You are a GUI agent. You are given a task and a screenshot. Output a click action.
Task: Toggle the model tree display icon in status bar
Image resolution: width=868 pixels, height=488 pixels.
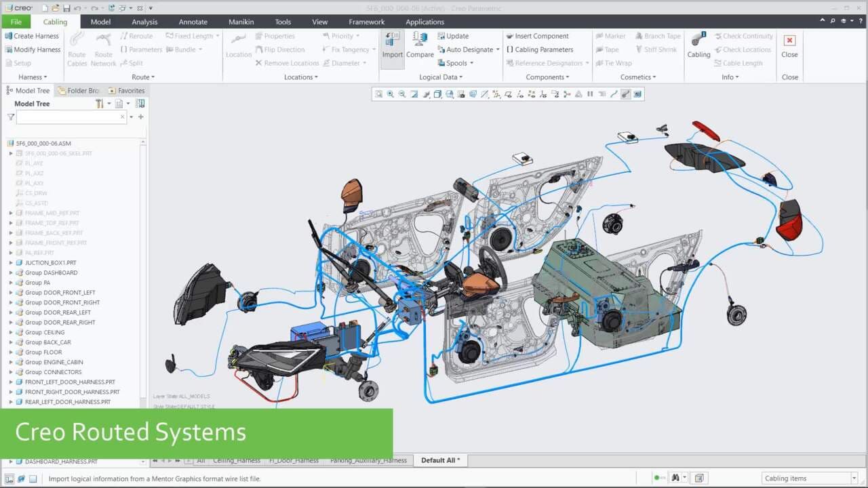(x=9, y=479)
